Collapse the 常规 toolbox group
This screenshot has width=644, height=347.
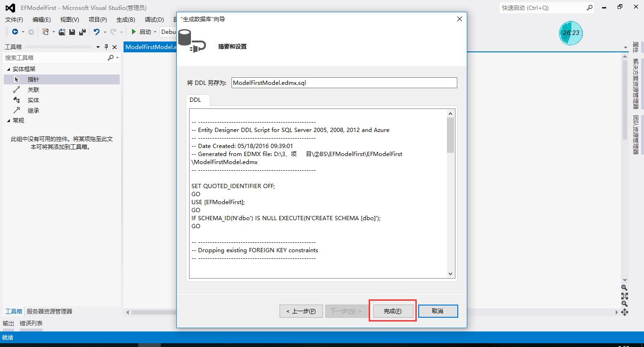pyautogui.click(x=8, y=121)
